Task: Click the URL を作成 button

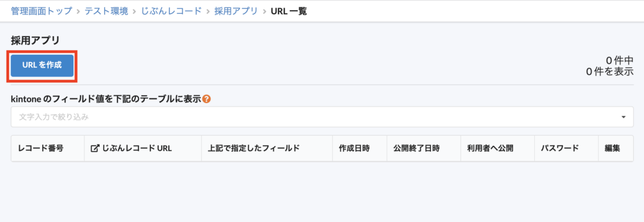Action: pyautogui.click(x=42, y=65)
